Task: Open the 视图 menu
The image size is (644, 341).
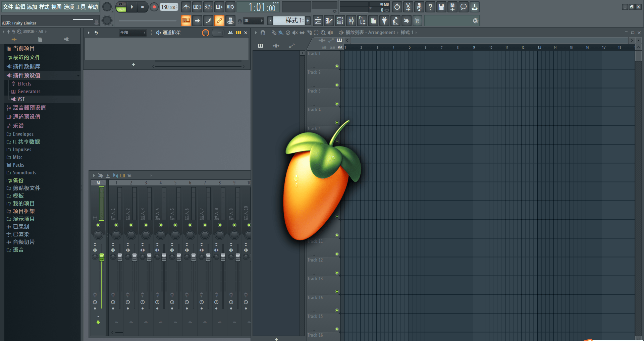Action: click(56, 7)
